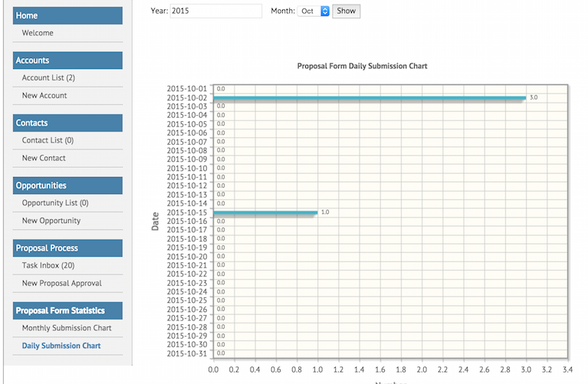View the Monthly Submission Chart
588x384 pixels.
(x=67, y=328)
